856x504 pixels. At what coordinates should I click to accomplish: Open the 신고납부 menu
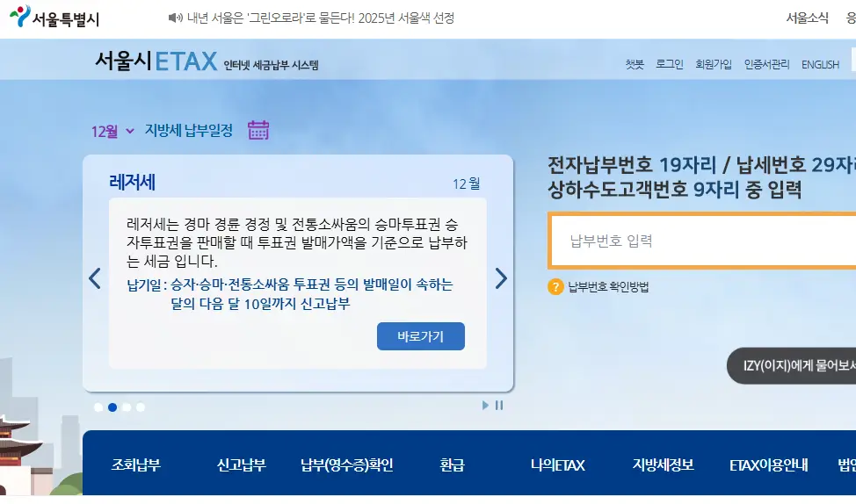tap(242, 464)
